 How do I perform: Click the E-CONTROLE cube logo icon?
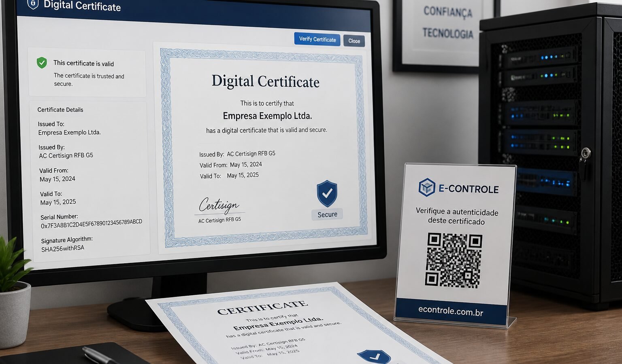[427, 187]
